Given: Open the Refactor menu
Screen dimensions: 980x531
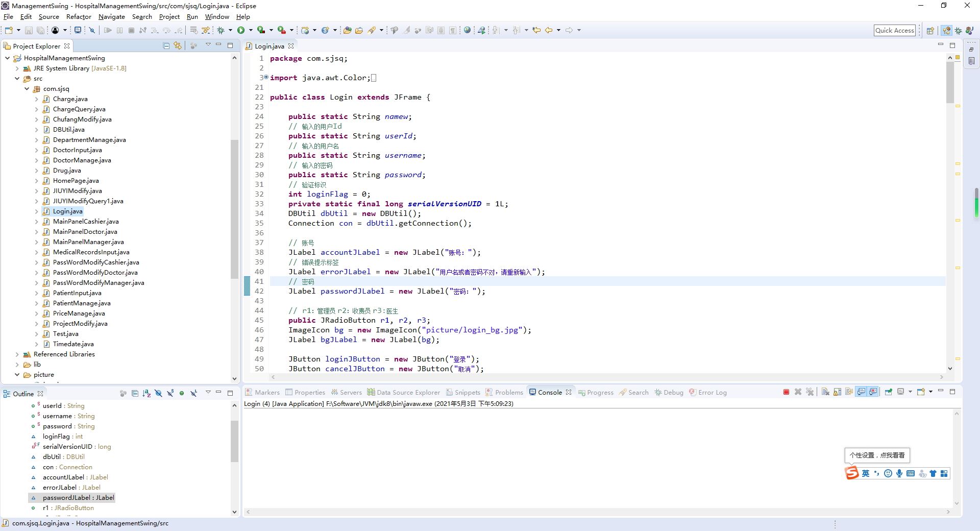Looking at the screenshot, I should [79, 16].
